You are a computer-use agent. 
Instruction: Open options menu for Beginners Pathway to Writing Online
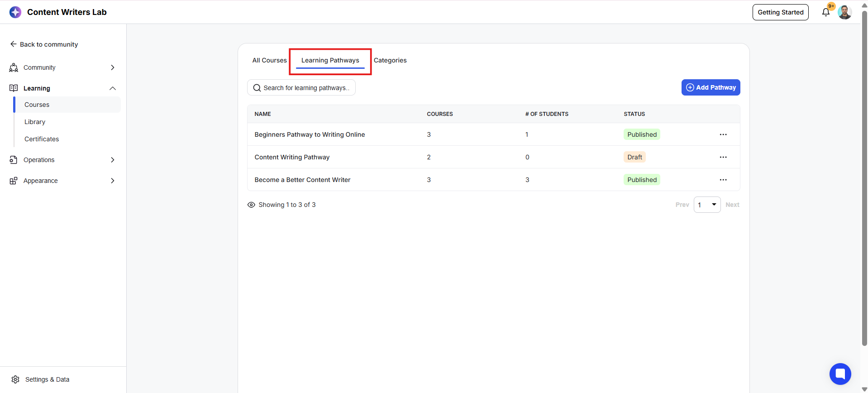723,134
